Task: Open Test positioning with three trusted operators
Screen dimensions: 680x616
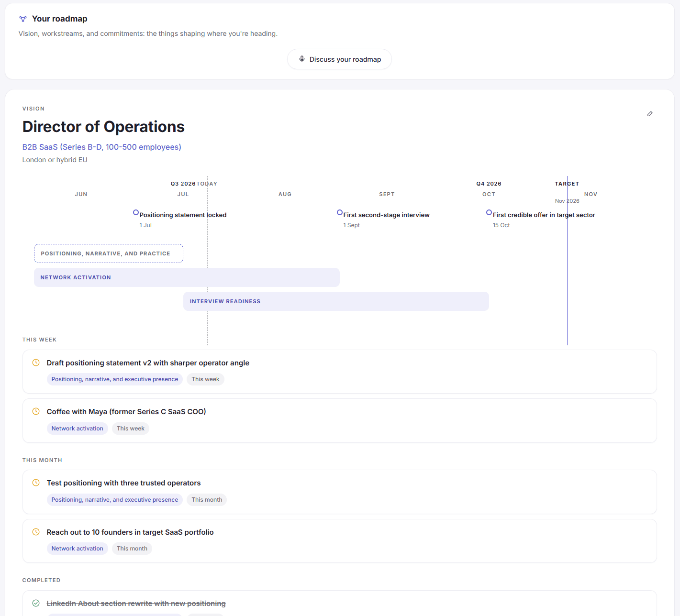Action: coord(340,492)
